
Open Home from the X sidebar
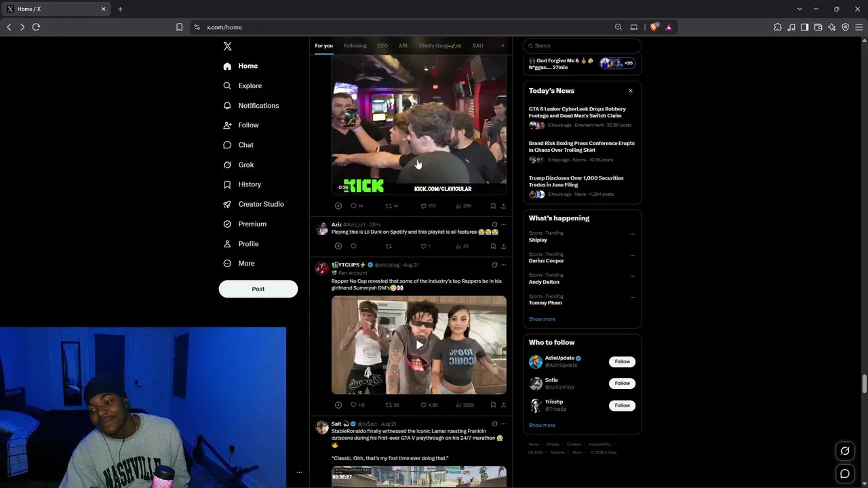tap(240, 66)
